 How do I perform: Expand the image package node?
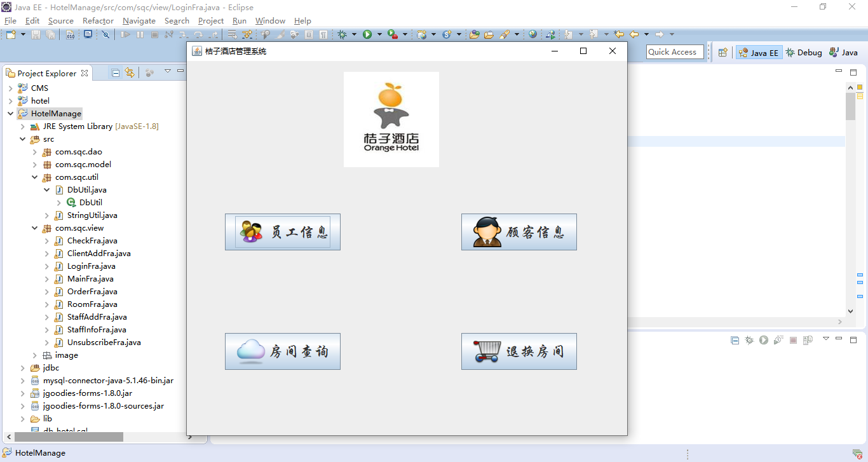pos(35,355)
